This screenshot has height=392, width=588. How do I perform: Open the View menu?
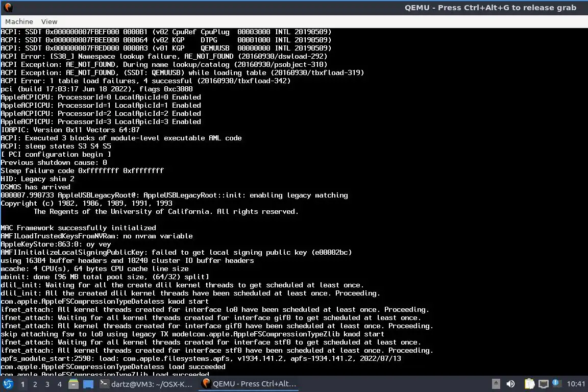coord(49,22)
